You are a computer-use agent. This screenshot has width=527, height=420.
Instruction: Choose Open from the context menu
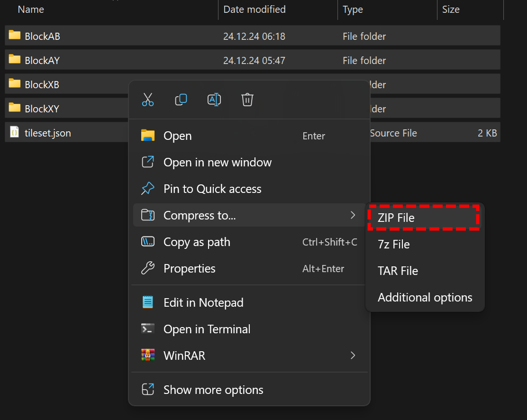pos(249,136)
